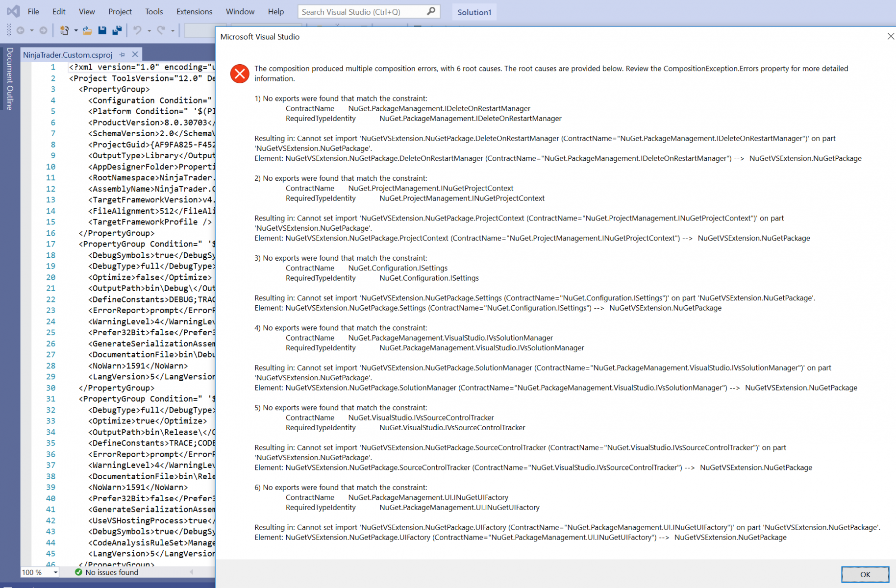Open the Undo history dropdown arrow
This screenshot has width=896, height=588.
[149, 30]
